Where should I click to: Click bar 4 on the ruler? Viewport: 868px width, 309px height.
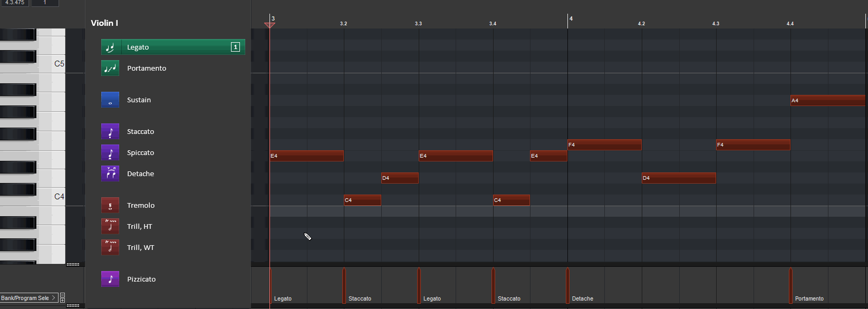(x=571, y=18)
